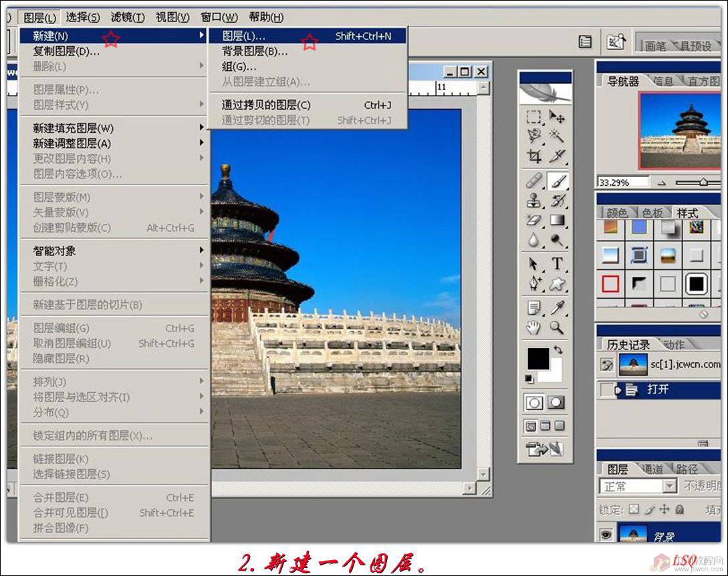Select the Clone Stamp tool

[x=533, y=200]
